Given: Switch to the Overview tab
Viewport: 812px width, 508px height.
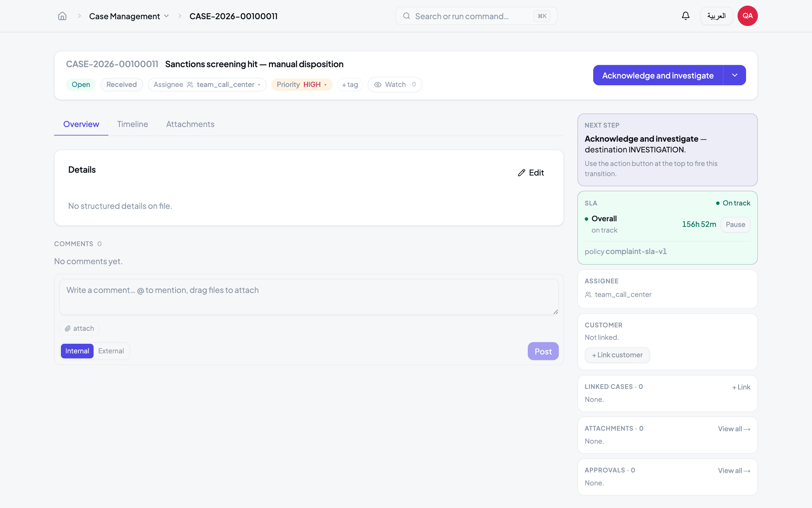Looking at the screenshot, I should coord(81,124).
